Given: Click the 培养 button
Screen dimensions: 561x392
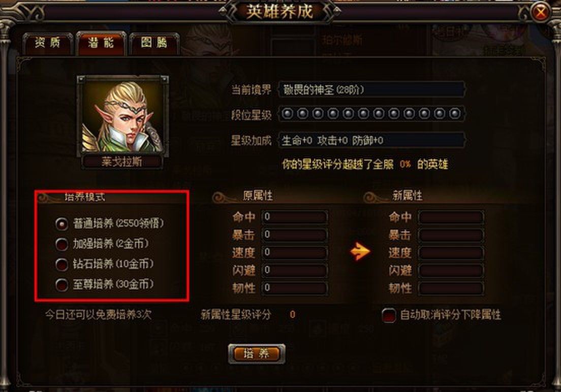Looking at the screenshot, I should pos(257,354).
